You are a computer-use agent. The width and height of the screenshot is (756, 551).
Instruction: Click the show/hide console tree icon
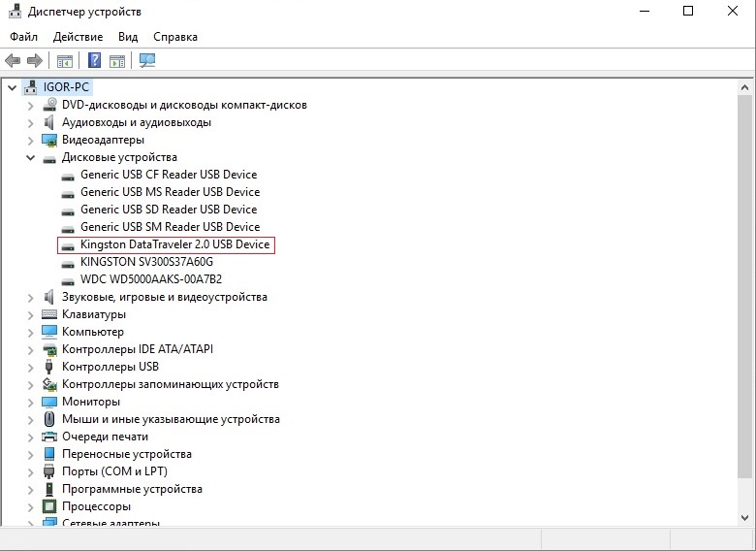(x=65, y=61)
